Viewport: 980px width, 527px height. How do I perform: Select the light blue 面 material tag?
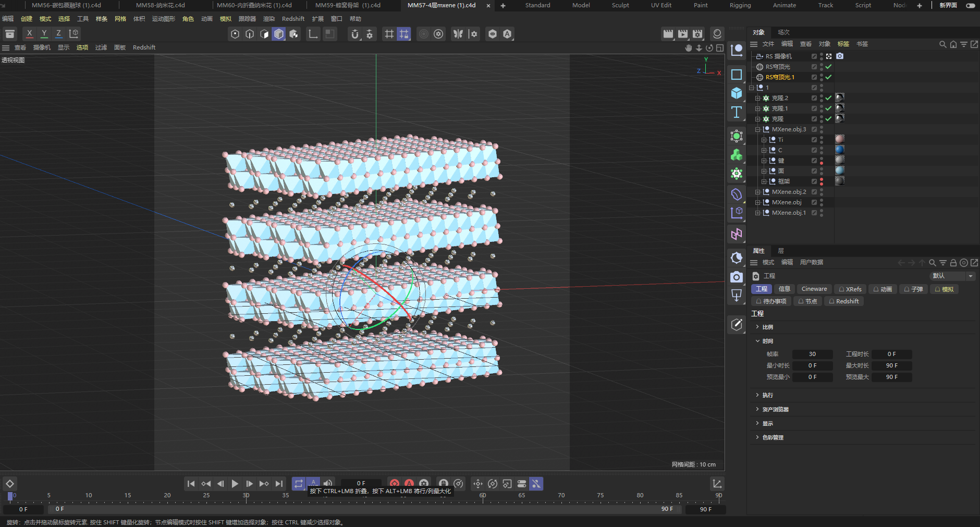coord(840,170)
